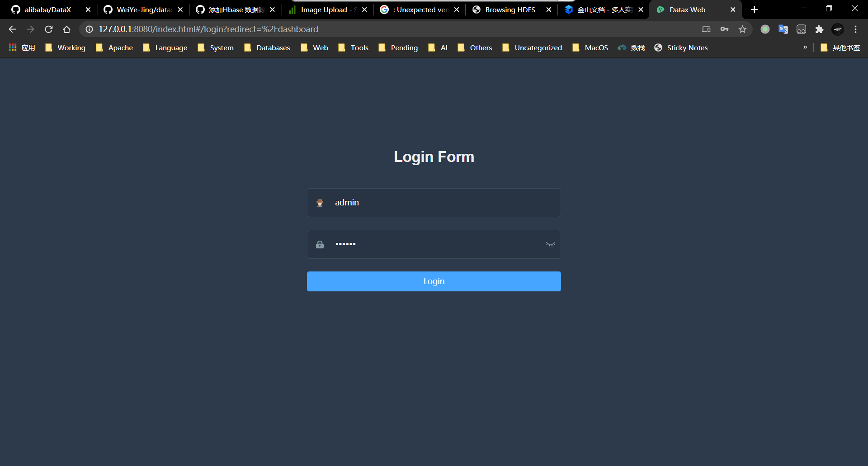The width and height of the screenshot is (868, 466).
Task: Click the address bar URL
Action: point(208,29)
